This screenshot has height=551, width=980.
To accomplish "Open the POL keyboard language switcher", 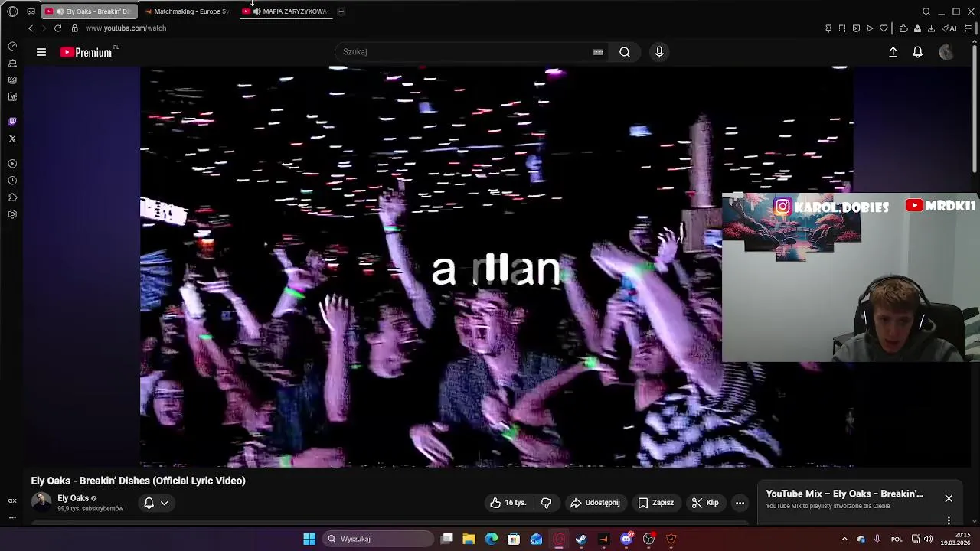I will click(x=897, y=539).
